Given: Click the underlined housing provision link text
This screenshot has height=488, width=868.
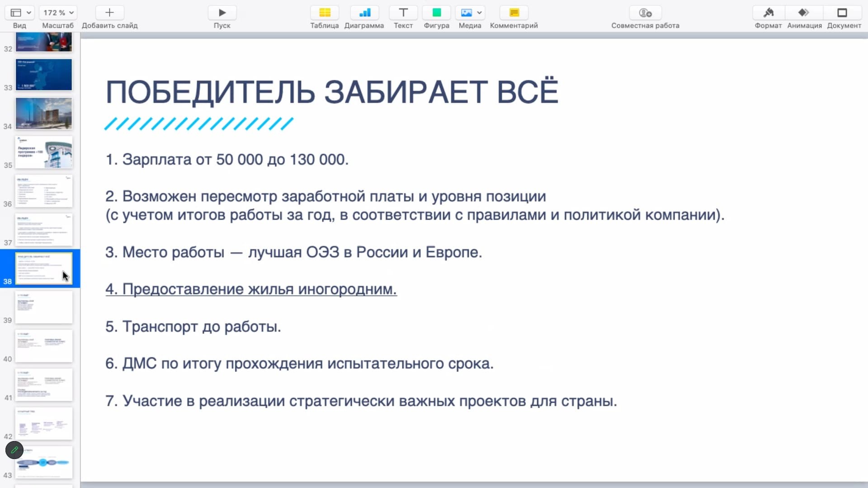Looking at the screenshot, I should [x=251, y=289].
